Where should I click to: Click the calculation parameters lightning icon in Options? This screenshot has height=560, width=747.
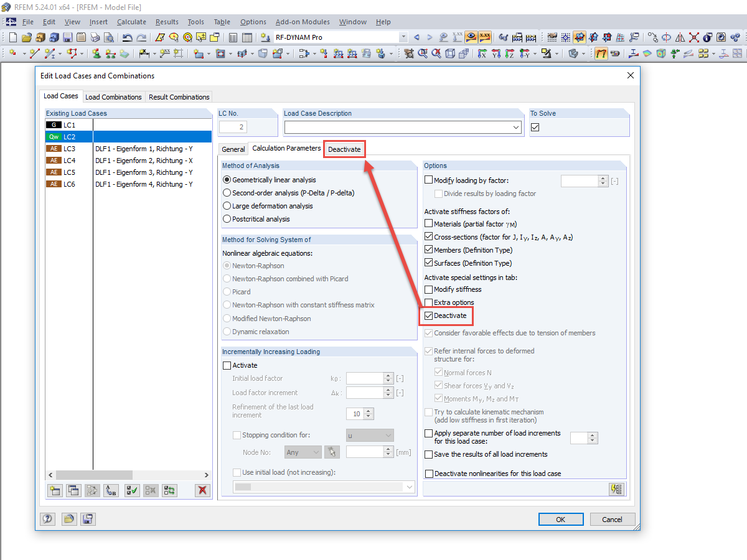click(x=617, y=488)
